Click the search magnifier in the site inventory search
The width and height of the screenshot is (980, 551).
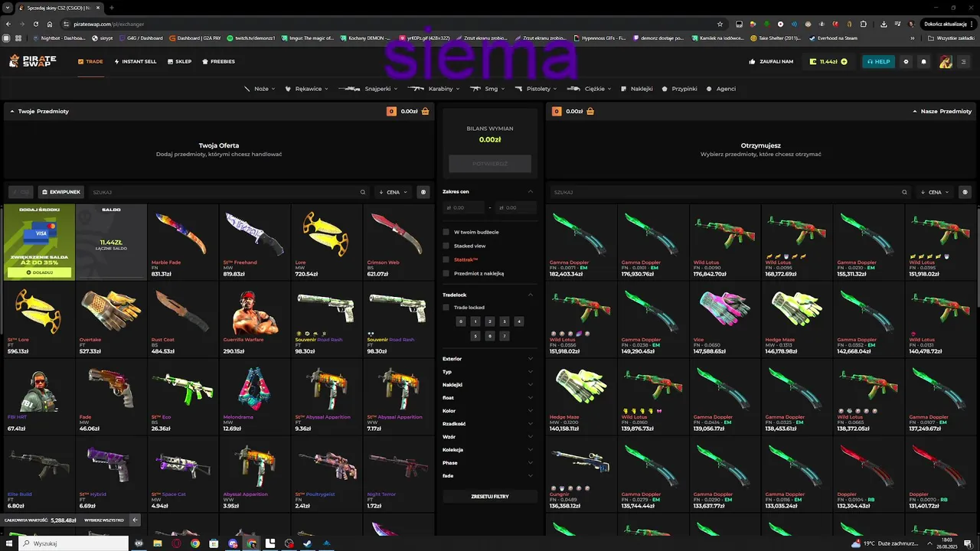coord(904,192)
